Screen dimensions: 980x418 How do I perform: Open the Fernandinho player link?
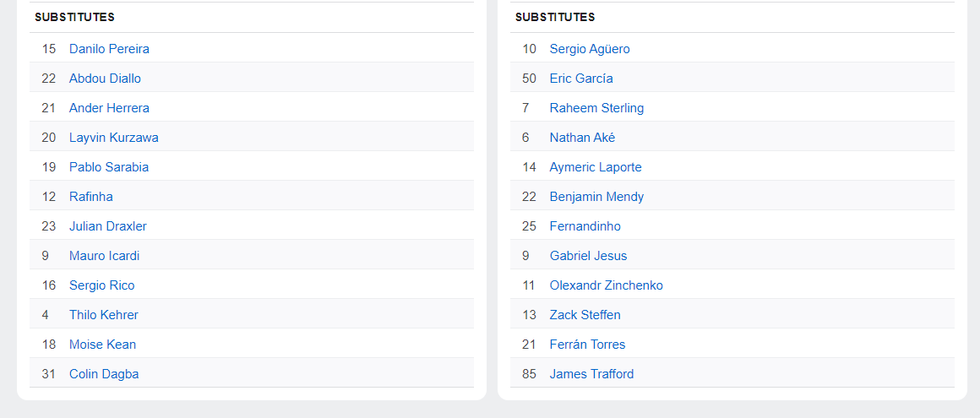pos(585,226)
